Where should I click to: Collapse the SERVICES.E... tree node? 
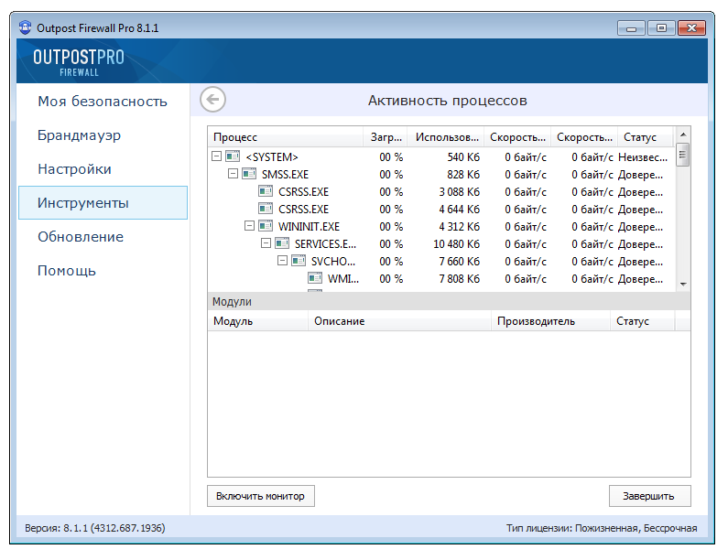point(266,243)
